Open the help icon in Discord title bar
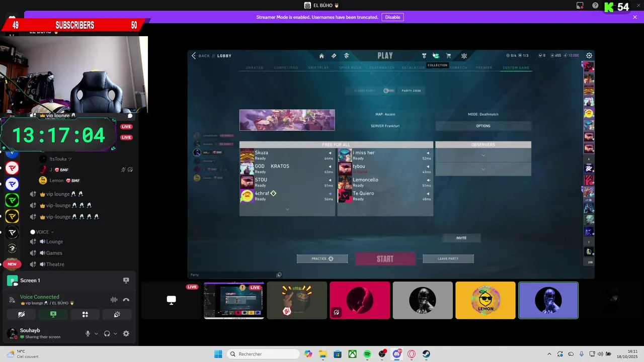Image resolution: width=644 pixels, height=362 pixels. click(x=595, y=6)
